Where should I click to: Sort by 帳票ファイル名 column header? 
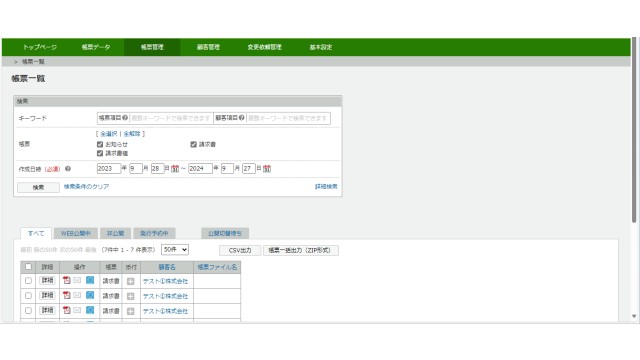(217, 267)
